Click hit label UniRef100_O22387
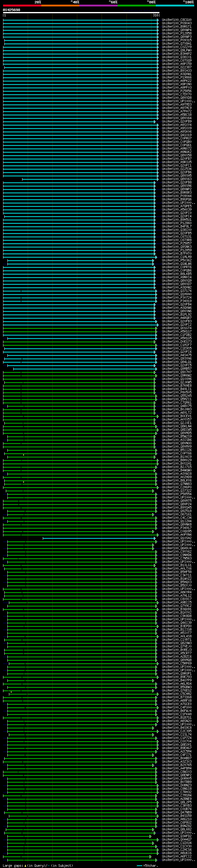This screenshot has height=868, width=197. 176,67
